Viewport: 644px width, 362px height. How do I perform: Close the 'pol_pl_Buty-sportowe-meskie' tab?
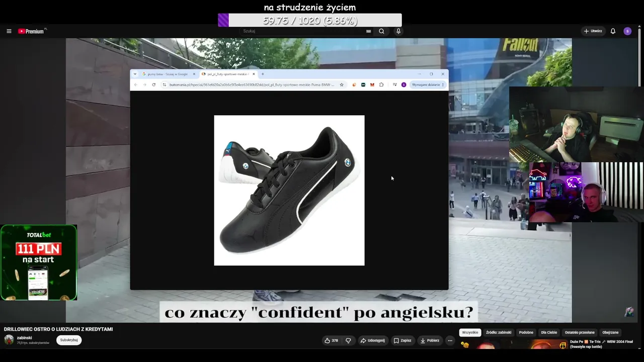(x=254, y=74)
